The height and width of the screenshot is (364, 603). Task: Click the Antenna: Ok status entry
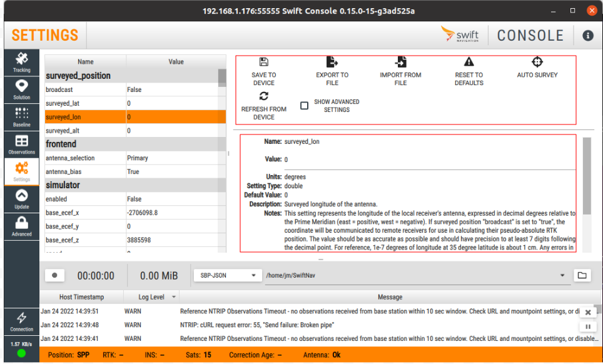322,355
